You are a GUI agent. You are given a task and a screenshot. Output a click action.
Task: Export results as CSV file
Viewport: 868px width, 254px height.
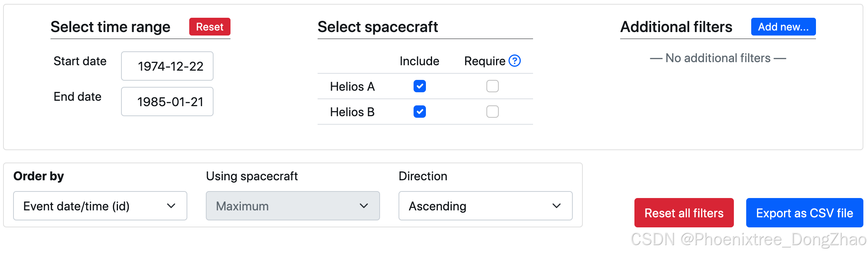[804, 213]
